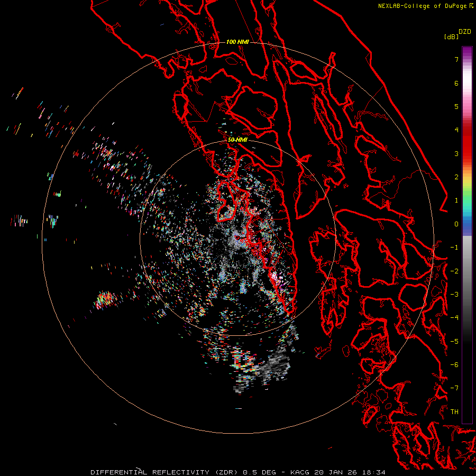Click the 2 dB label on colorbar
The width and height of the screenshot is (476, 476).
pyautogui.click(x=456, y=177)
